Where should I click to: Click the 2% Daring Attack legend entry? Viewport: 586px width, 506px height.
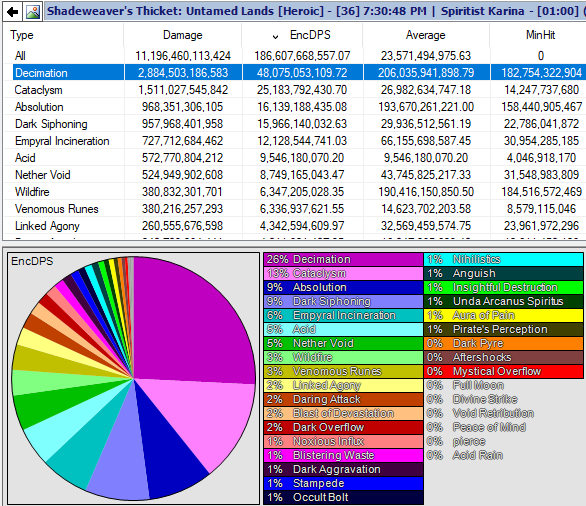(343, 399)
